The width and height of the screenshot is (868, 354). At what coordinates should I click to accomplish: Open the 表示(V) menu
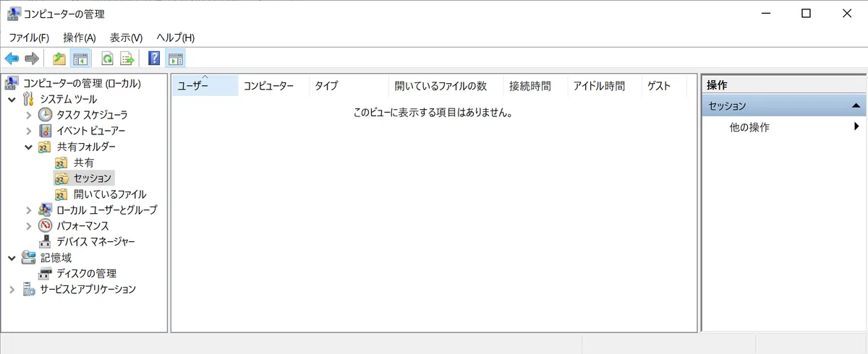(127, 38)
